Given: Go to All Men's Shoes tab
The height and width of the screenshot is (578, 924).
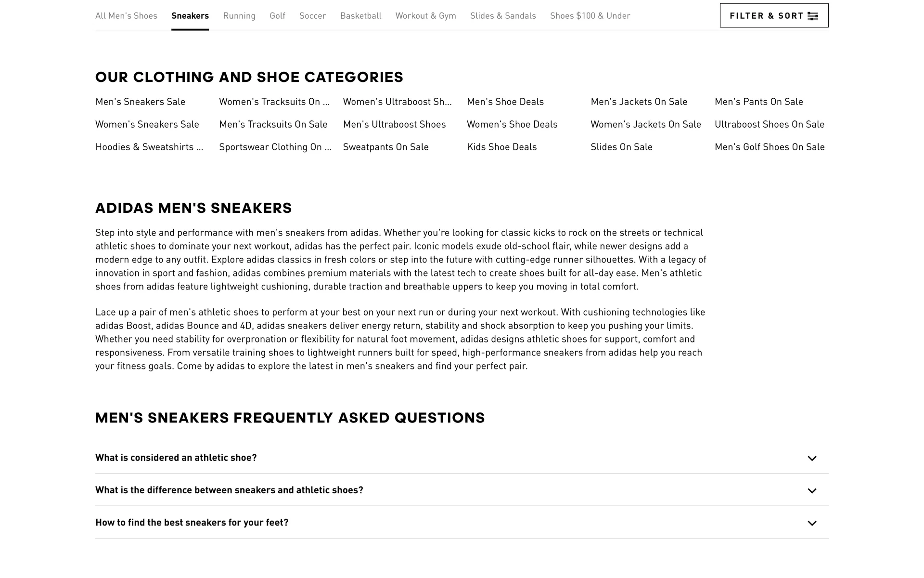Looking at the screenshot, I should [x=126, y=16].
